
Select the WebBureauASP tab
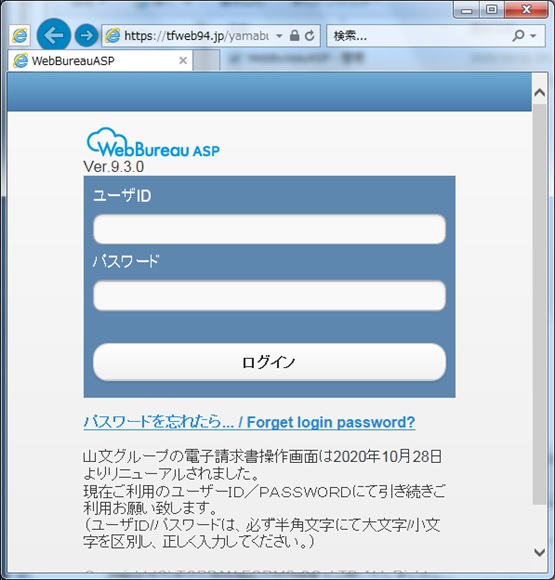100,61
